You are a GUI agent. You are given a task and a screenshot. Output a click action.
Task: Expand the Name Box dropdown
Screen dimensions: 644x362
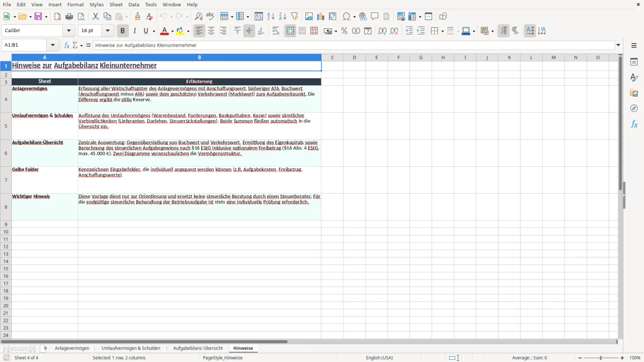53,45
